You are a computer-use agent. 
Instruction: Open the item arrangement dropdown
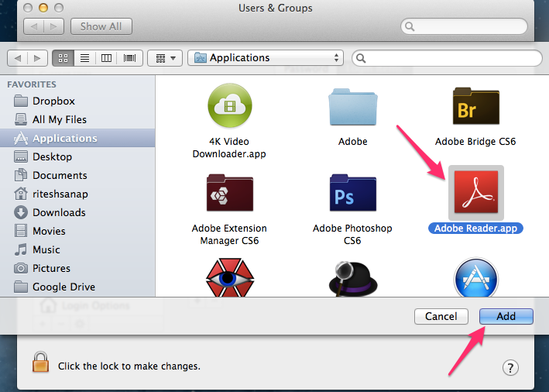165,58
